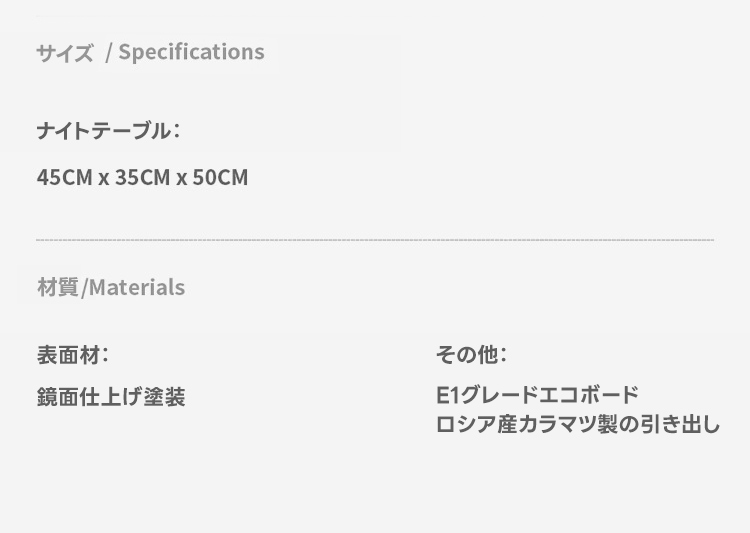Image resolution: width=750 pixels, height=533 pixels.
Task: Click the 材質 heading text
Action: 57,288
